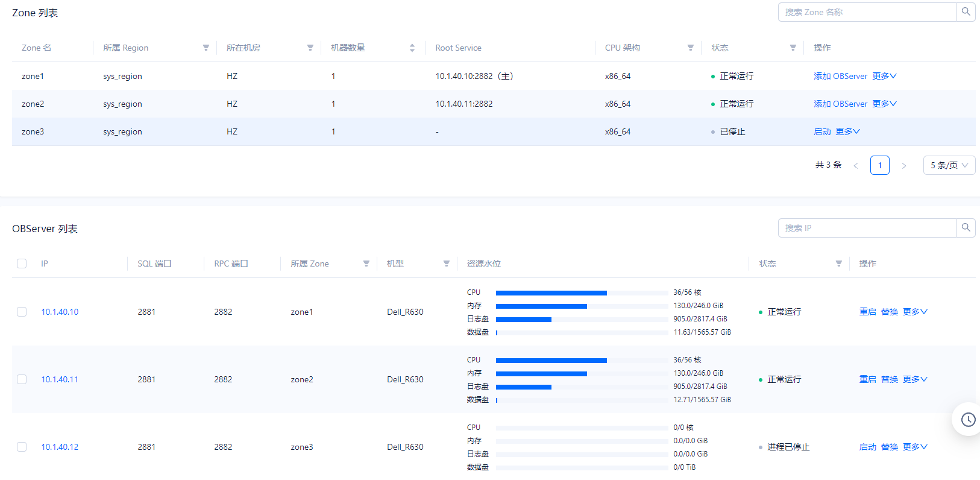980x480 pixels.
Task: Click Root Service 10.1.40.11:2882 cell
Action: 464,104
